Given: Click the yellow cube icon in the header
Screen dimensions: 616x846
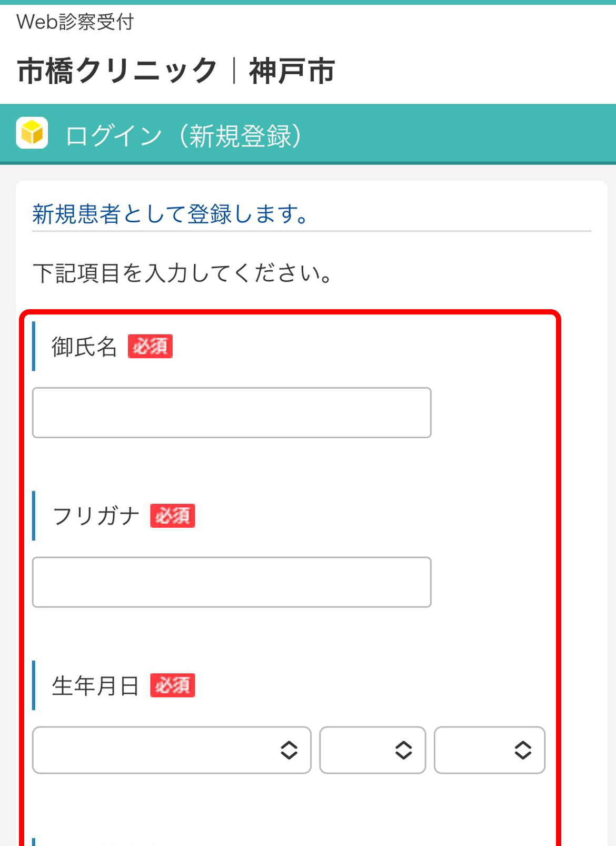Looking at the screenshot, I should (x=32, y=133).
